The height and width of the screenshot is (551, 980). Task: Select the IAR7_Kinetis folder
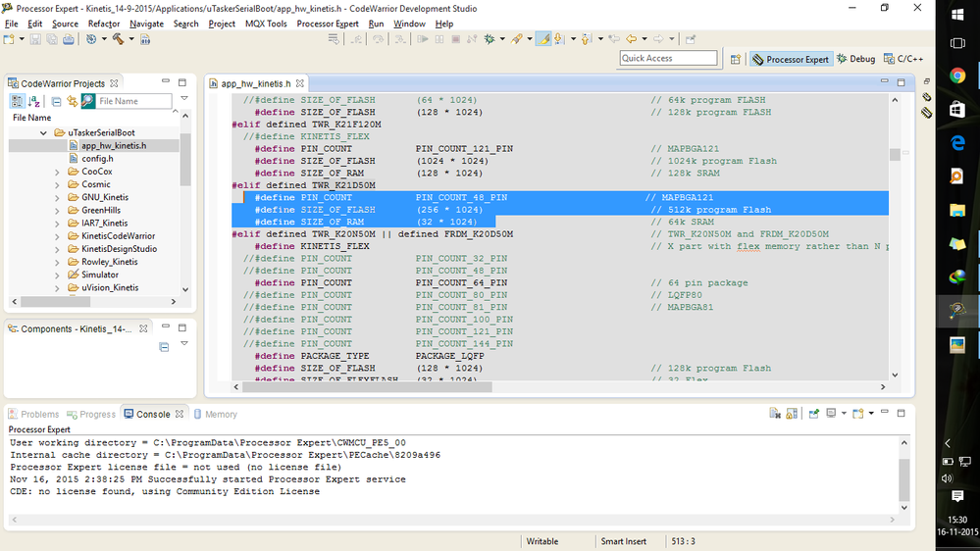(x=104, y=223)
